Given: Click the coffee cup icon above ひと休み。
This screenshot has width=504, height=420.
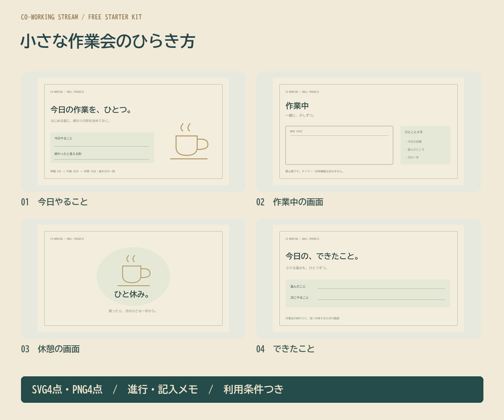Looking at the screenshot, I should coord(134,270).
